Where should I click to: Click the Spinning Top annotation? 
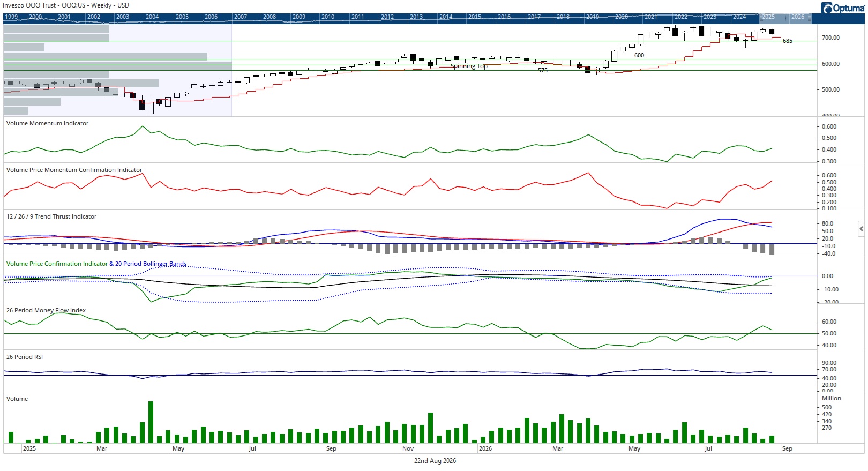[x=469, y=66]
